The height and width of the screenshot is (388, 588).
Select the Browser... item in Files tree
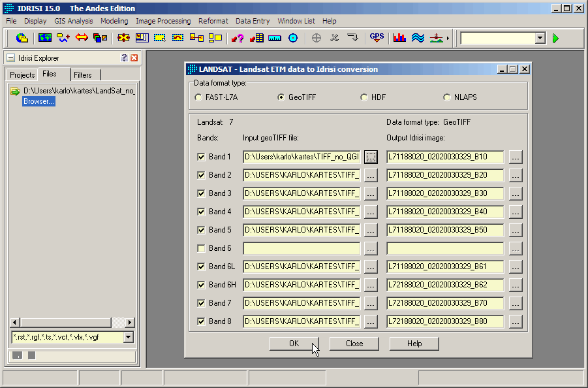39,101
